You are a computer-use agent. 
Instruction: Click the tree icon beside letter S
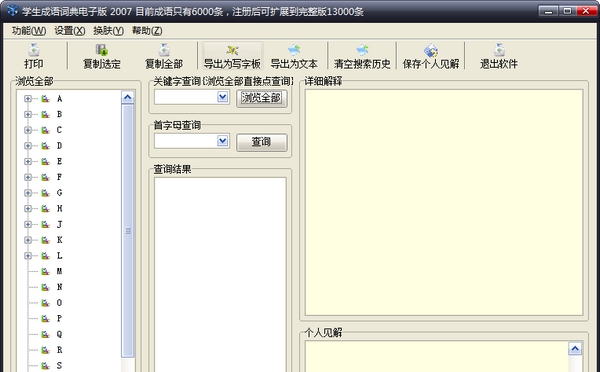tap(46, 365)
